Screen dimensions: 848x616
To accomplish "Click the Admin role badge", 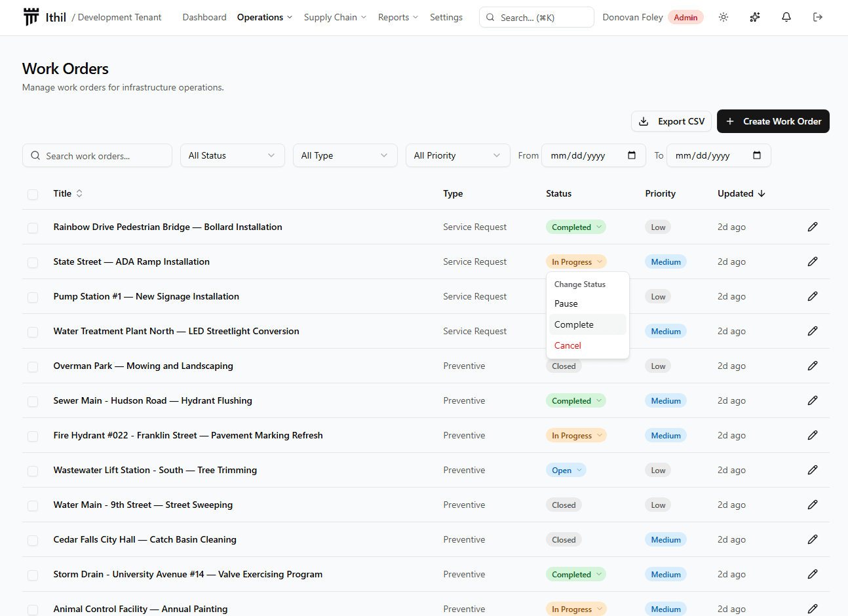I will (685, 17).
